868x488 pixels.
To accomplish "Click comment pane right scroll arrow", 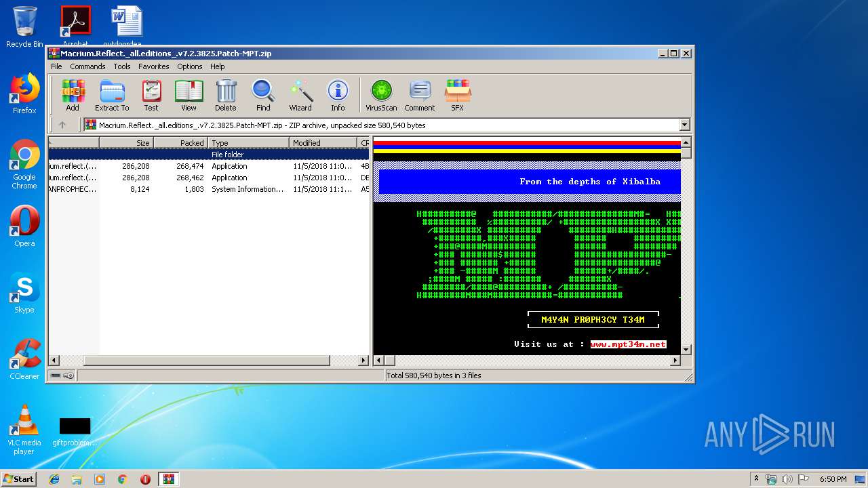I will pyautogui.click(x=674, y=361).
